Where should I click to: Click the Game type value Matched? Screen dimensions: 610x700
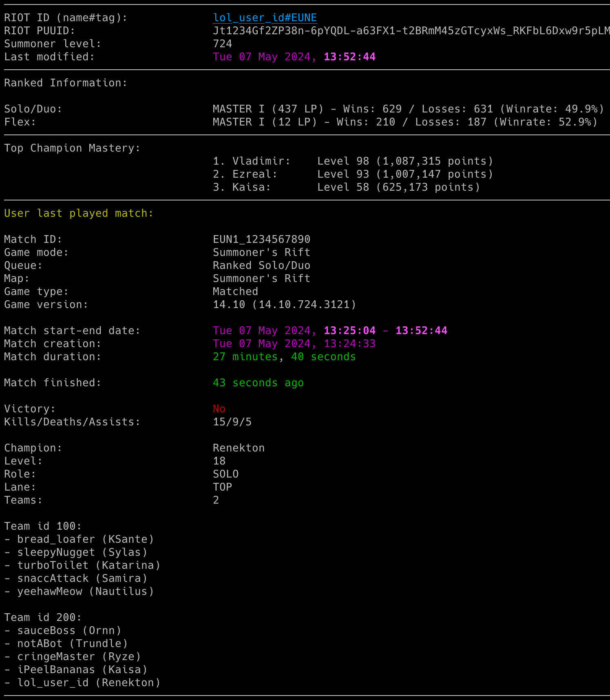point(235,292)
